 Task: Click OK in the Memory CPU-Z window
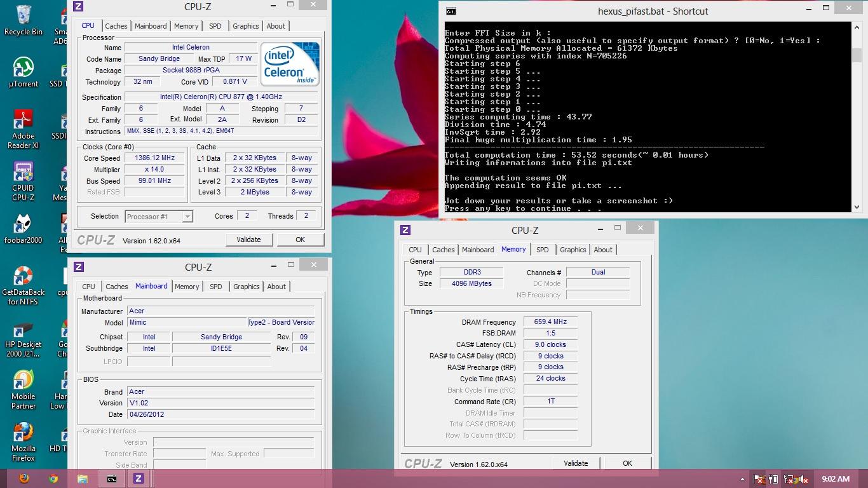pos(628,463)
